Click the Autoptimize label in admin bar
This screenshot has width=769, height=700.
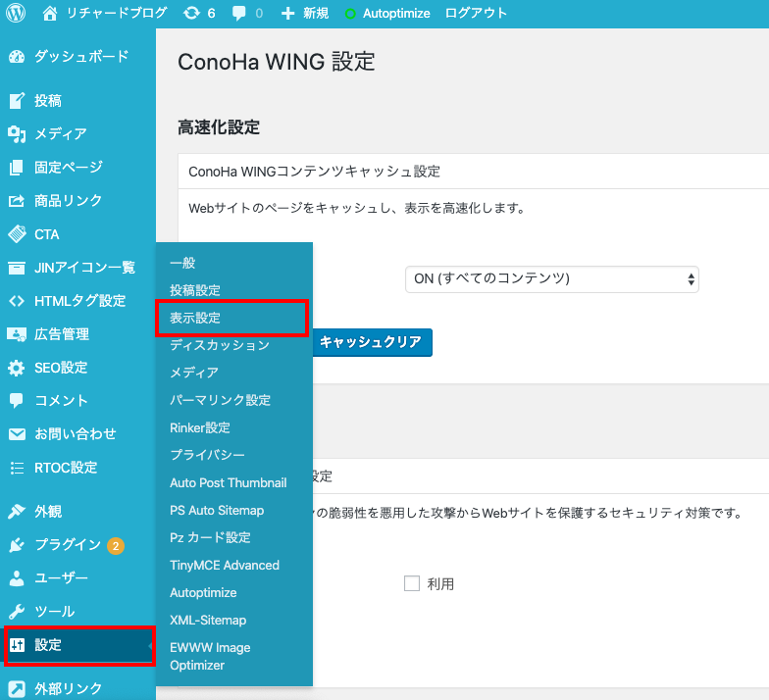coord(396,14)
